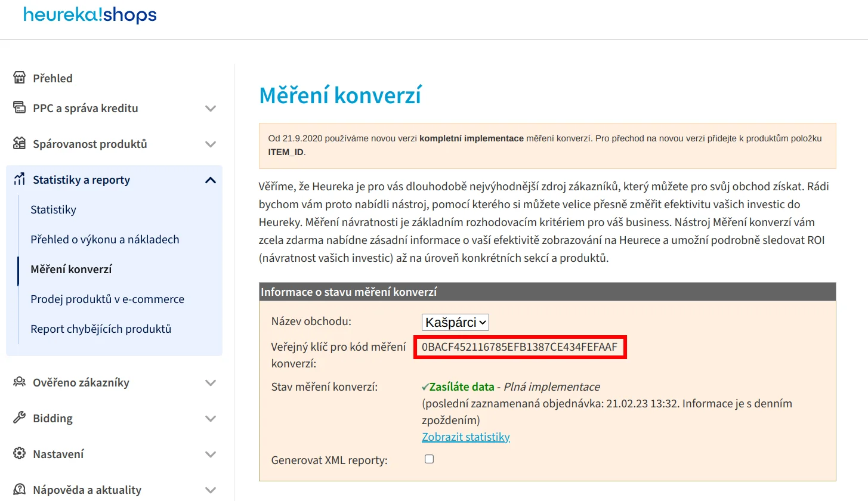Click the Heureka!shops logo
This screenshot has width=868, height=501.
pos(90,15)
